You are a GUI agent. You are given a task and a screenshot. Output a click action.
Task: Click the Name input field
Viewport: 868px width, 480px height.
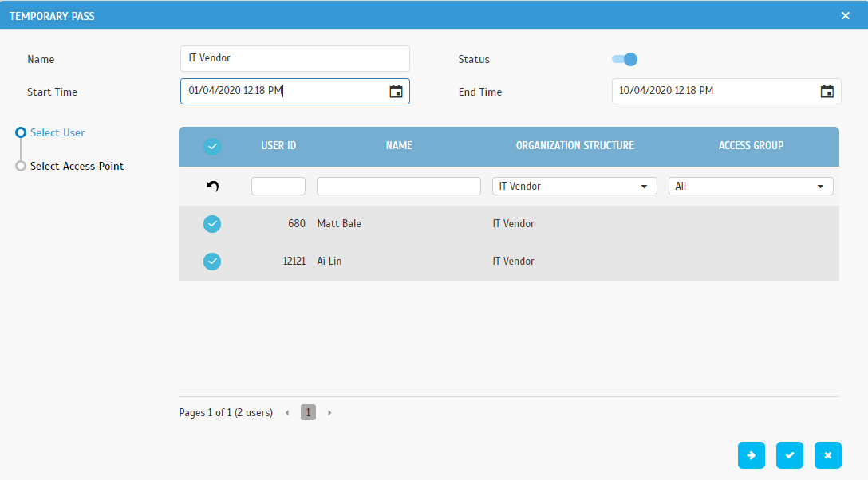click(x=295, y=59)
